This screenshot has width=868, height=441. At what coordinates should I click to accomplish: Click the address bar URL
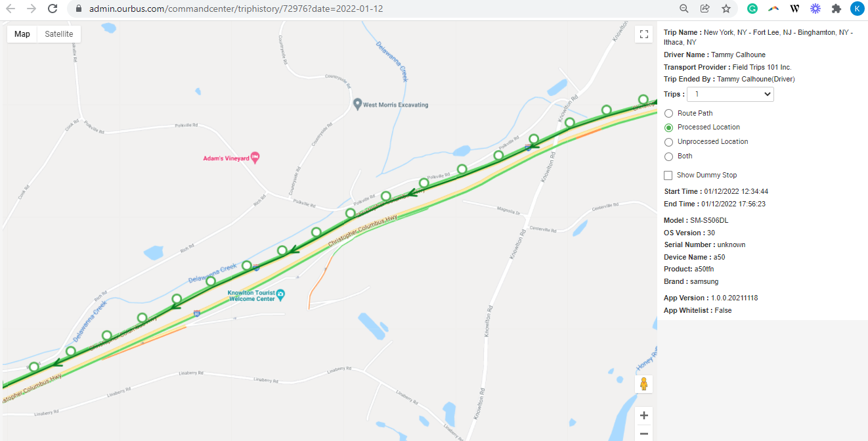pos(236,9)
